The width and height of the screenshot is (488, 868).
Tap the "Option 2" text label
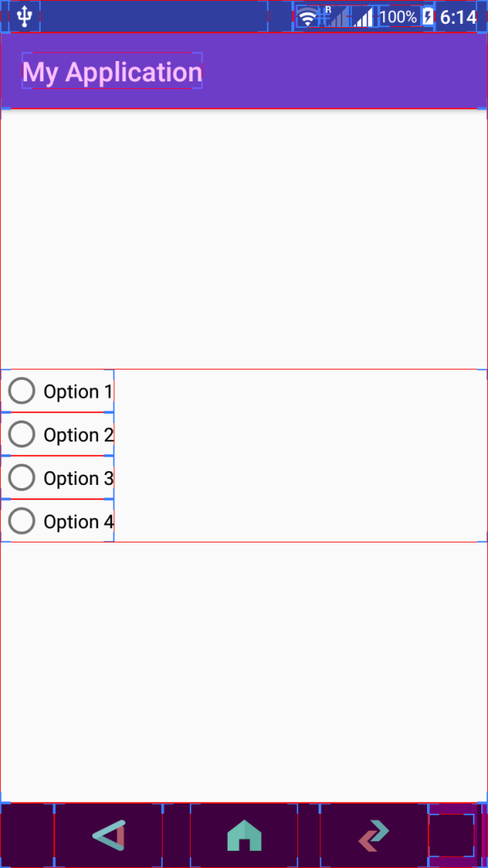[79, 435]
